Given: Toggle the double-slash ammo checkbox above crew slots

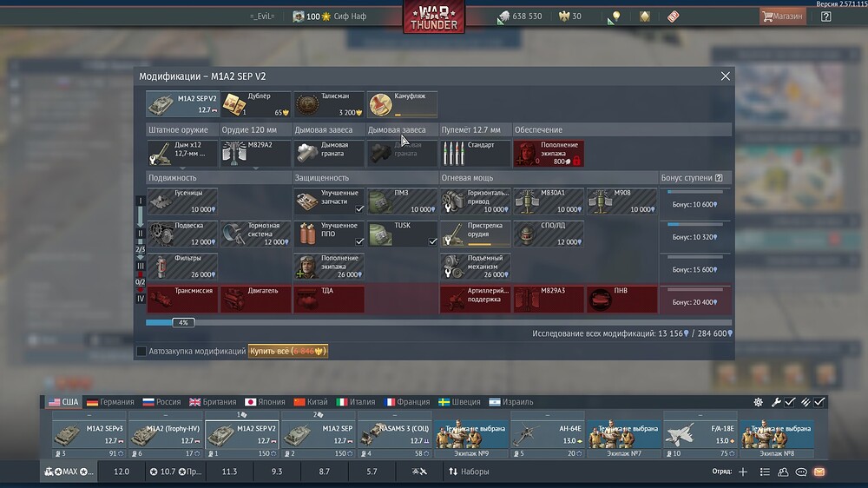Looking at the screenshot, I should [805, 402].
